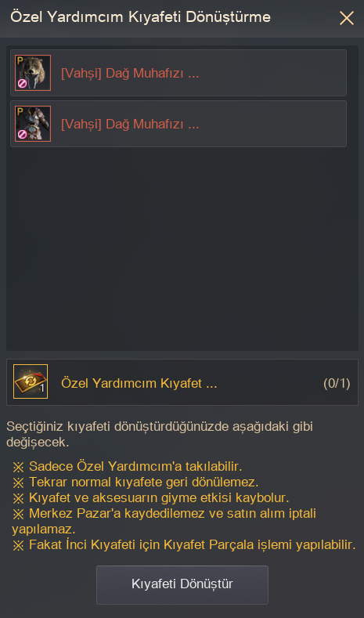This screenshot has width=364, height=618.
Task: Click the Sadece Özel Yardımcım'a takılabilir note
Action: tap(128, 467)
